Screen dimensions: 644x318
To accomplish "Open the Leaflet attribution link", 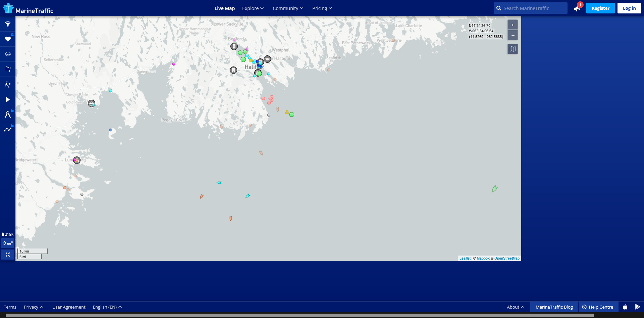I will point(465,258).
